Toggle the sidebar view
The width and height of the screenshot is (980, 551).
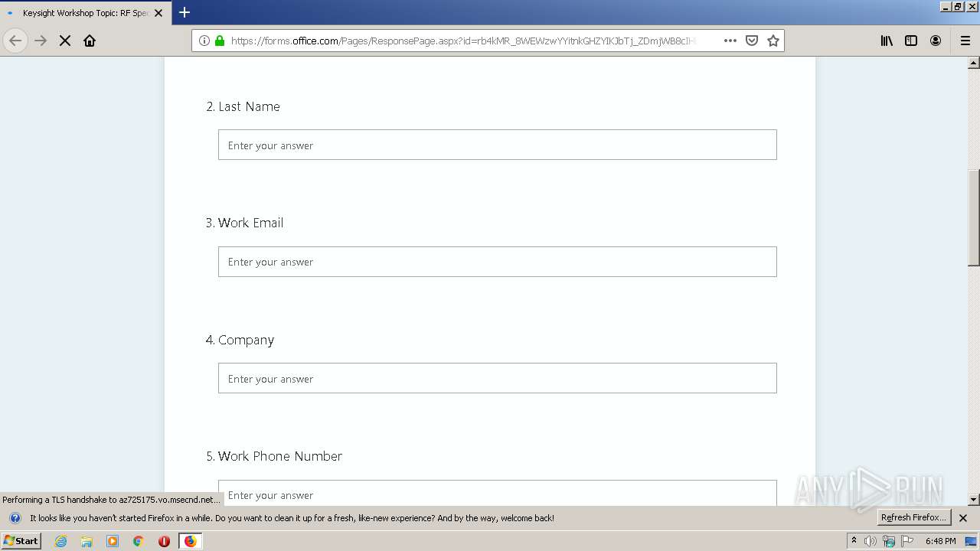click(911, 41)
